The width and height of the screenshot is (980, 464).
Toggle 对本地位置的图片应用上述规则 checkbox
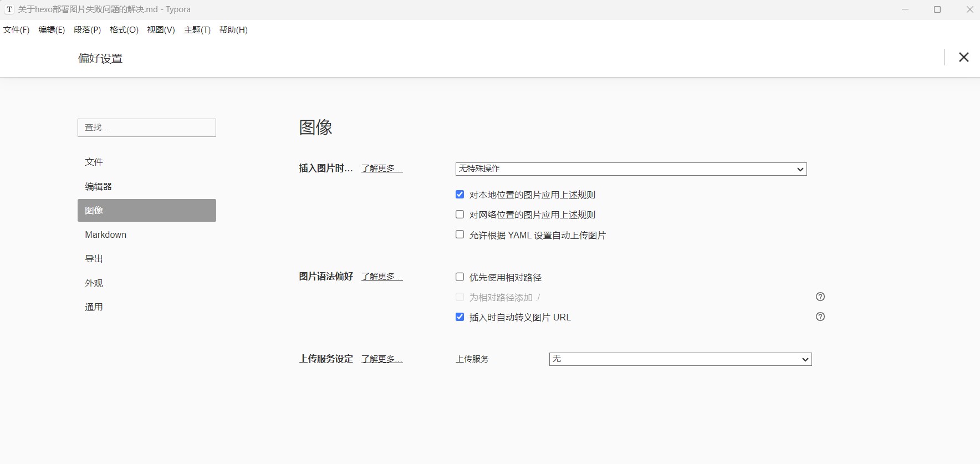click(x=460, y=194)
